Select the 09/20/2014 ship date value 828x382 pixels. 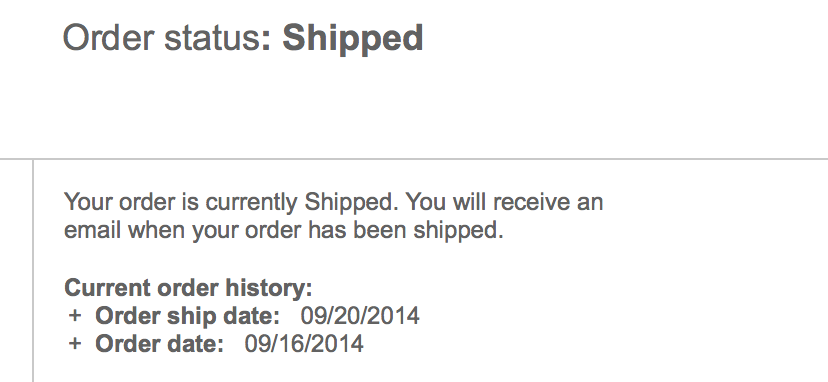360,316
